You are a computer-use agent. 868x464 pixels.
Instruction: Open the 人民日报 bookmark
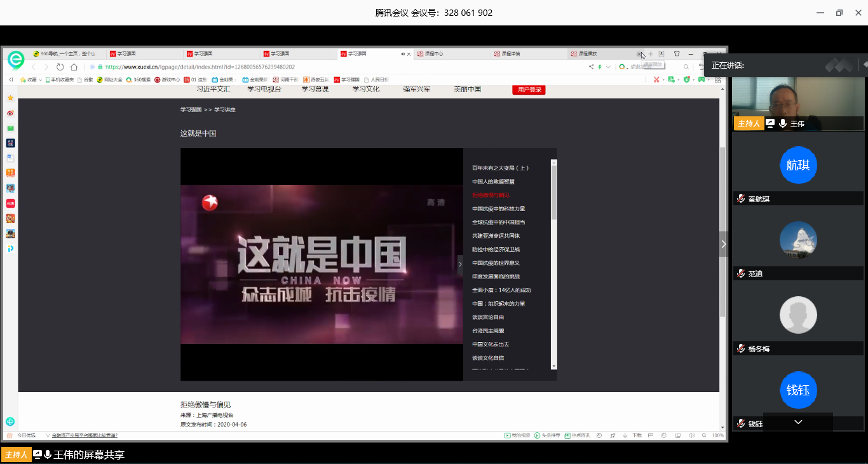[x=376, y=79]
